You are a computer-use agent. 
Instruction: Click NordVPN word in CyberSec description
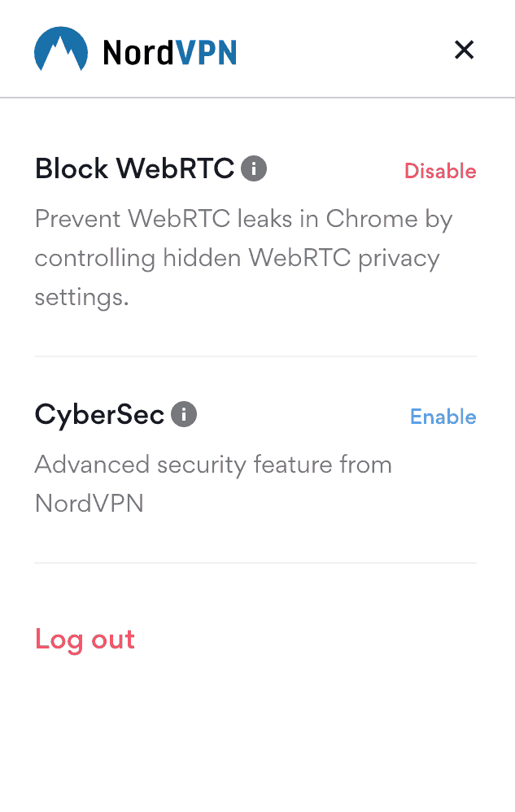pyautogui.click(x=89, y=504)
